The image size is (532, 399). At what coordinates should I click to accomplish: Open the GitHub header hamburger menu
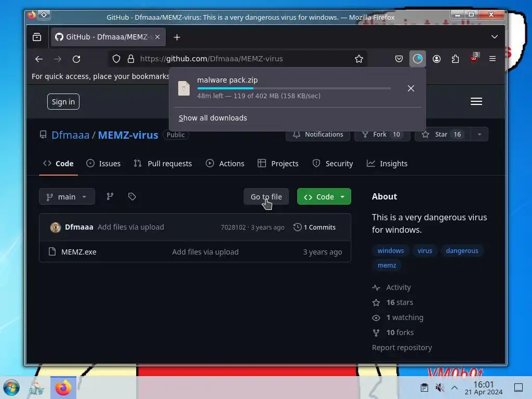coord(476,101)
